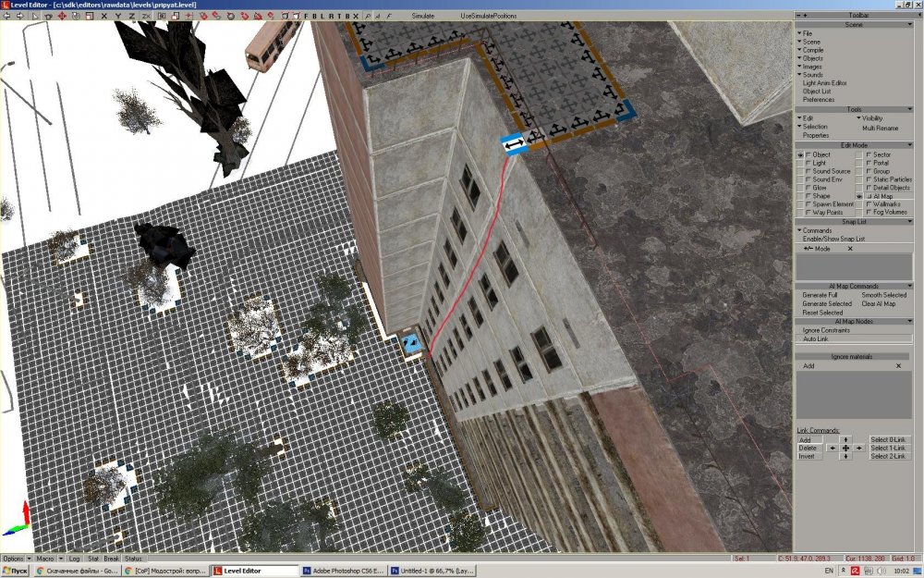Enable Way Points edit mode checkbox

(808, 213)
